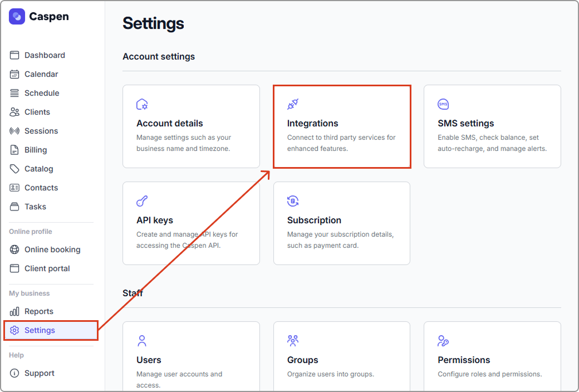Click the Integrations plug icon
579x392 pixels.
click(x=293, y=104)
